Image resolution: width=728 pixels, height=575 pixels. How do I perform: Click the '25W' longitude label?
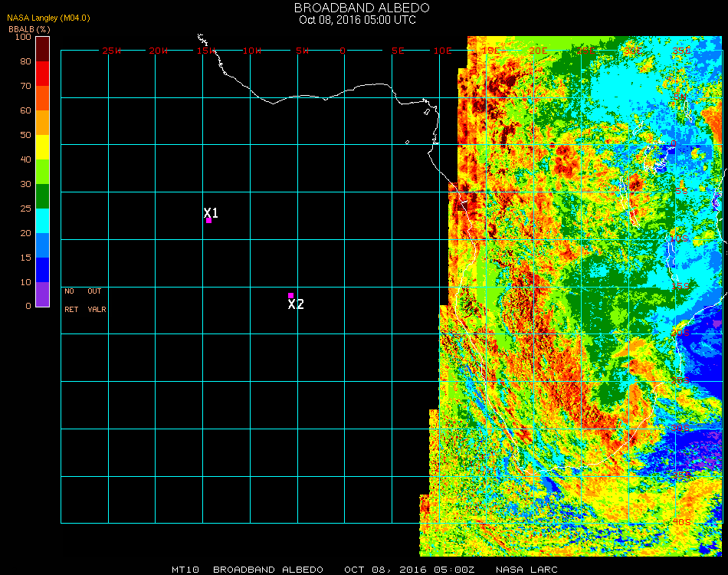click(111, 51)
